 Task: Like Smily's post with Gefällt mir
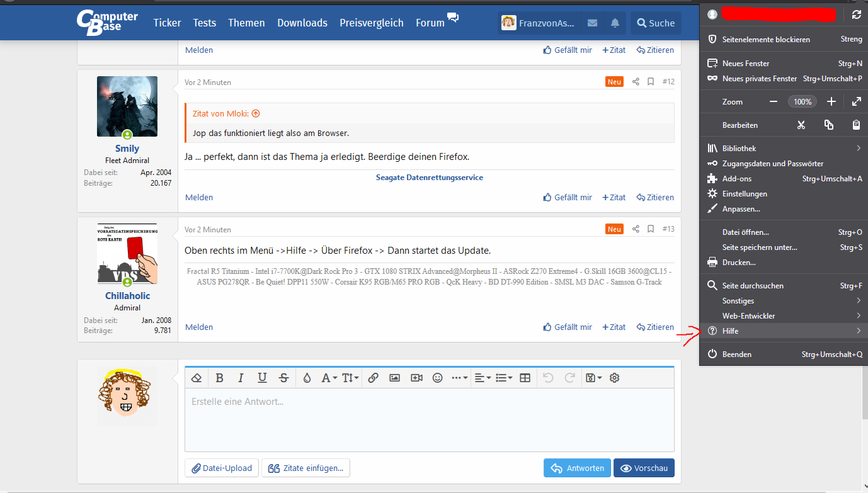[568, 197]
